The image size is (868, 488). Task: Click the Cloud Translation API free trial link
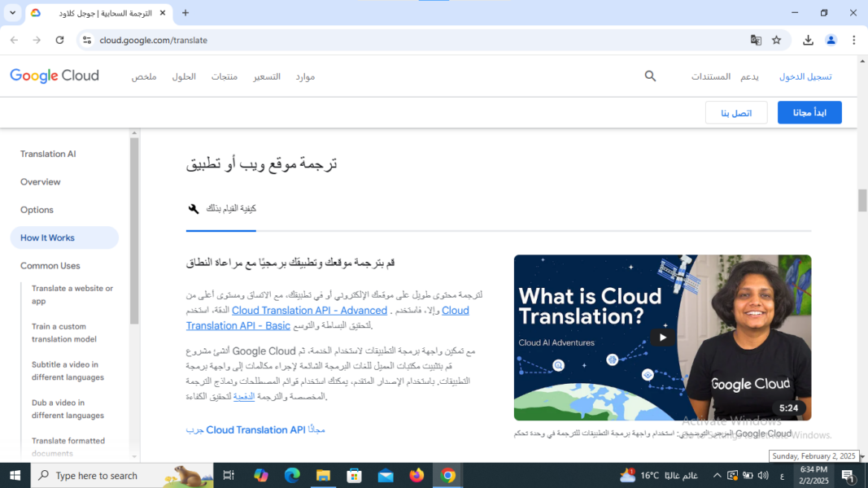click(255, 430)
